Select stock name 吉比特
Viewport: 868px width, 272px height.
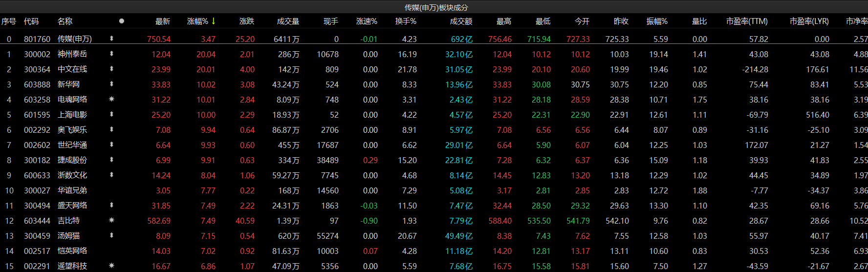coord(68,221)
